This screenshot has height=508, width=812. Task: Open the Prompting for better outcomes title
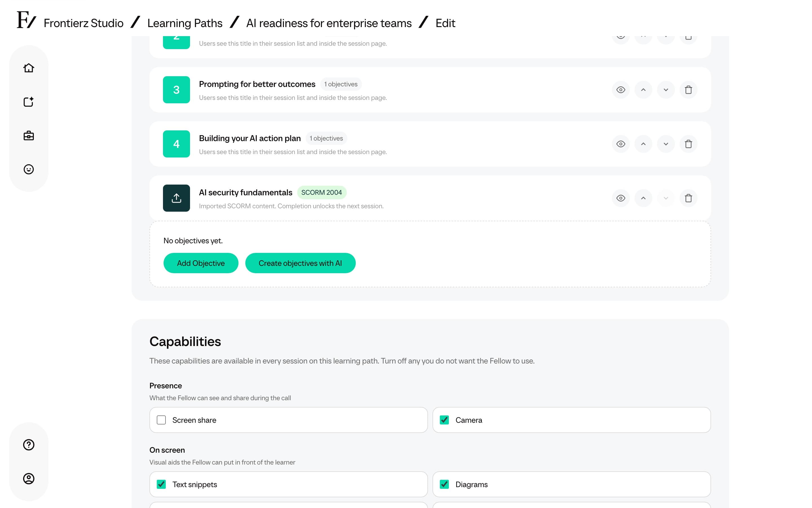(257, 84)
